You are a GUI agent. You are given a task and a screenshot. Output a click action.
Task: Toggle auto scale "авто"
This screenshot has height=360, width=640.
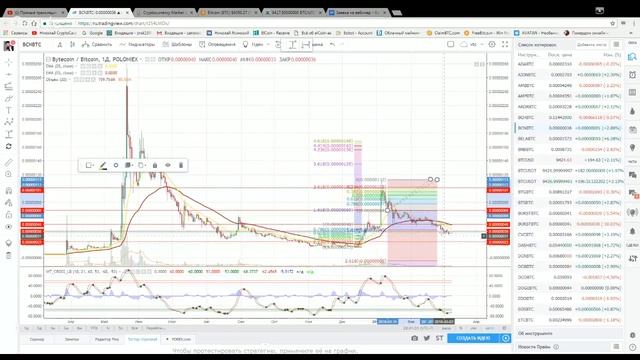(x=490, y=328)
